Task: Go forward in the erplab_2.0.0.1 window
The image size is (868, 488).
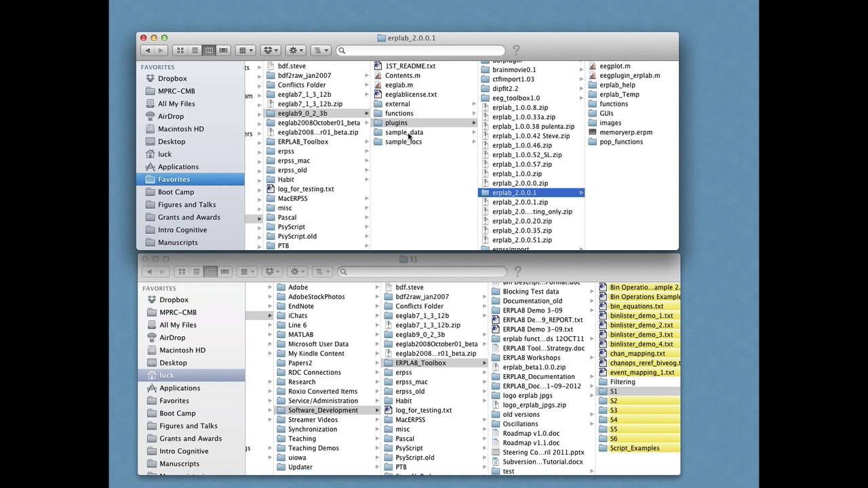Action: click(161, 50)
